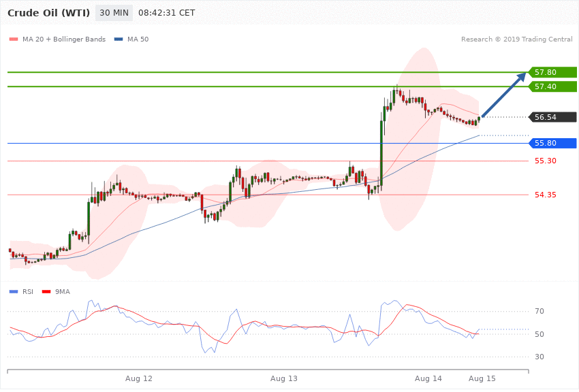Click the 9MA legend label
Viewport: 579px width, 392px height.
(63, 292)
